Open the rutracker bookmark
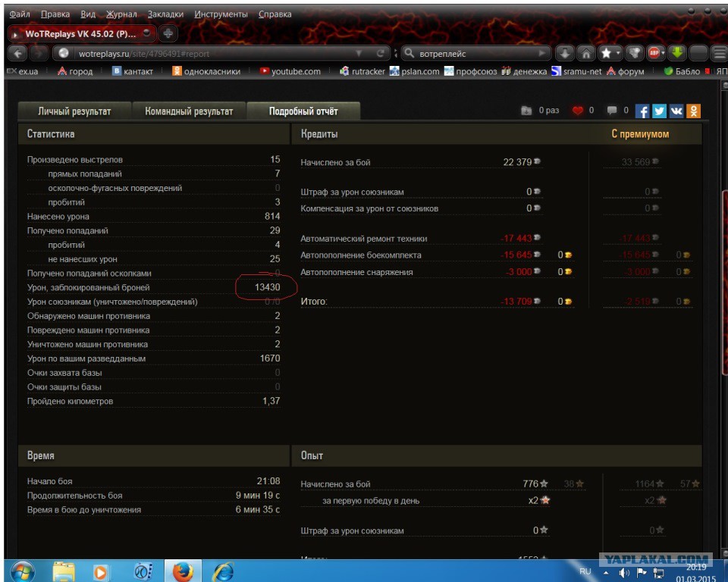 tap(362, 71)
